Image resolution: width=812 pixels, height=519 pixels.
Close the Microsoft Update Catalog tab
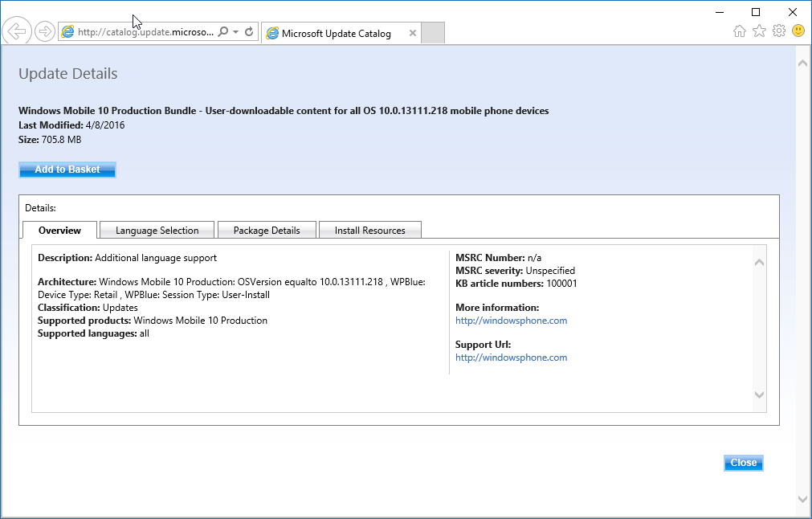pyautogui.click(x=413, y=33)
